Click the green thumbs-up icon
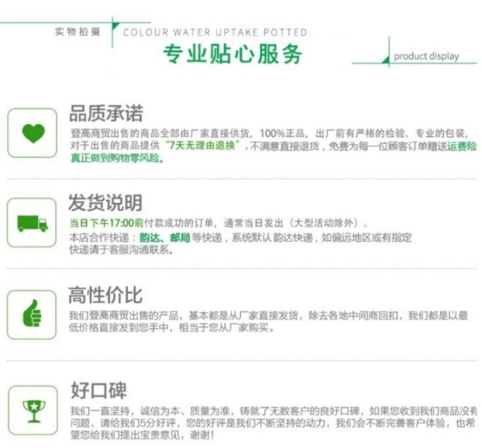The width and height of the screenshot is (482, 448). coord(32,313)
